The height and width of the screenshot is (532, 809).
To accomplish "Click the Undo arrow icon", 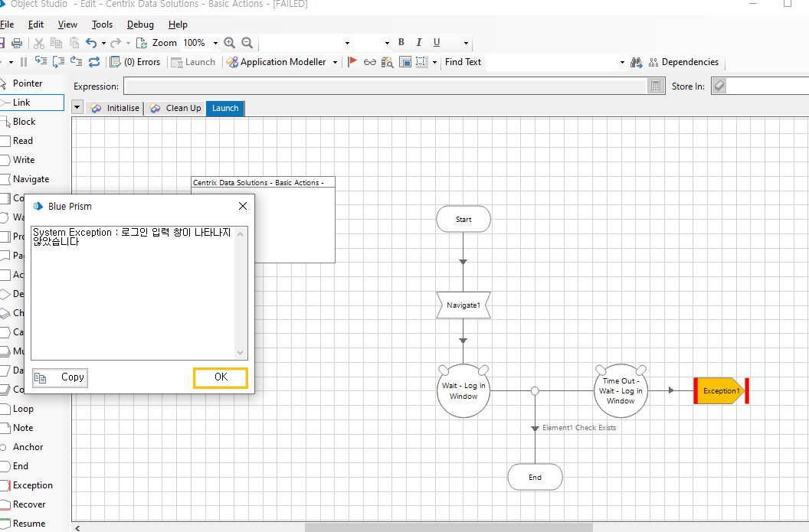I will pos(91,43).
